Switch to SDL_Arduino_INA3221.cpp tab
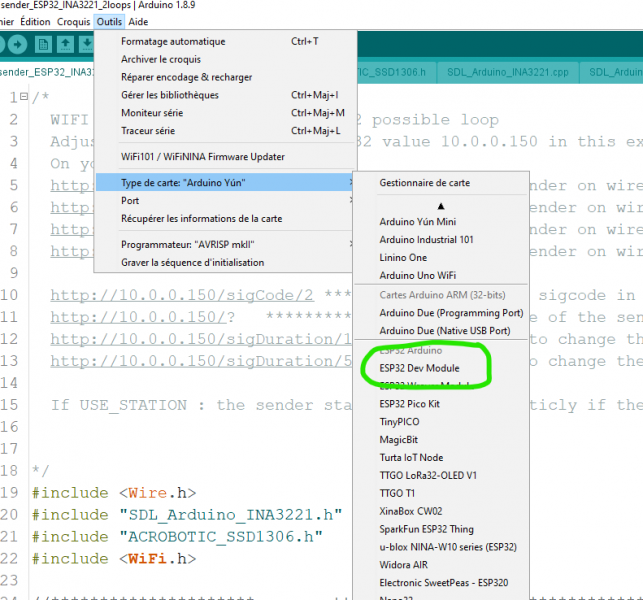 click(508, 72)
